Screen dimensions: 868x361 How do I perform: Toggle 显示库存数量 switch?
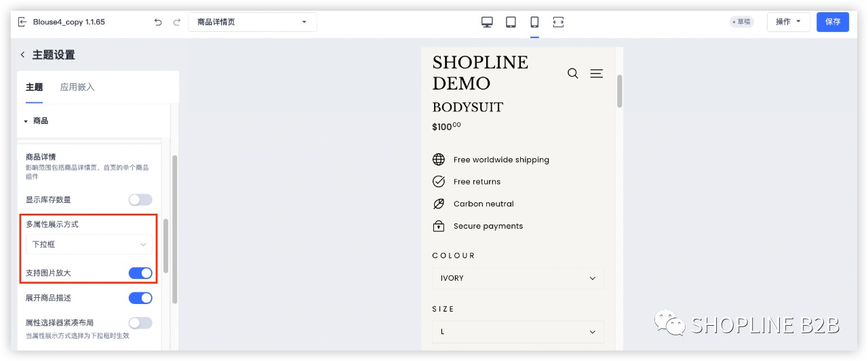(x=140, y=199)
